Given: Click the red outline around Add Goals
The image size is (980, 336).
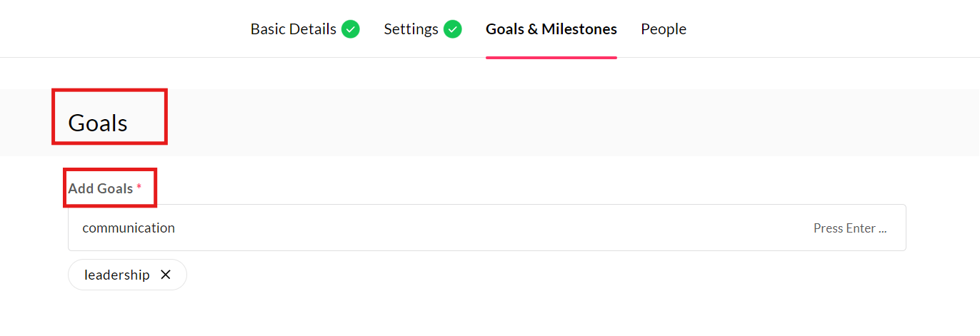Looking at the screenshot, I should [x=110, y=170].
